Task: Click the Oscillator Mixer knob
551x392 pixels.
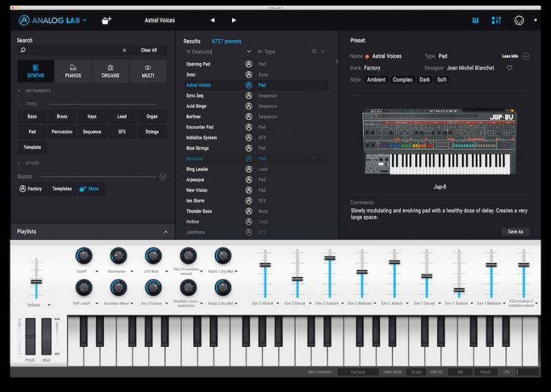Action: pyautogui.click(x=118, y=287)
